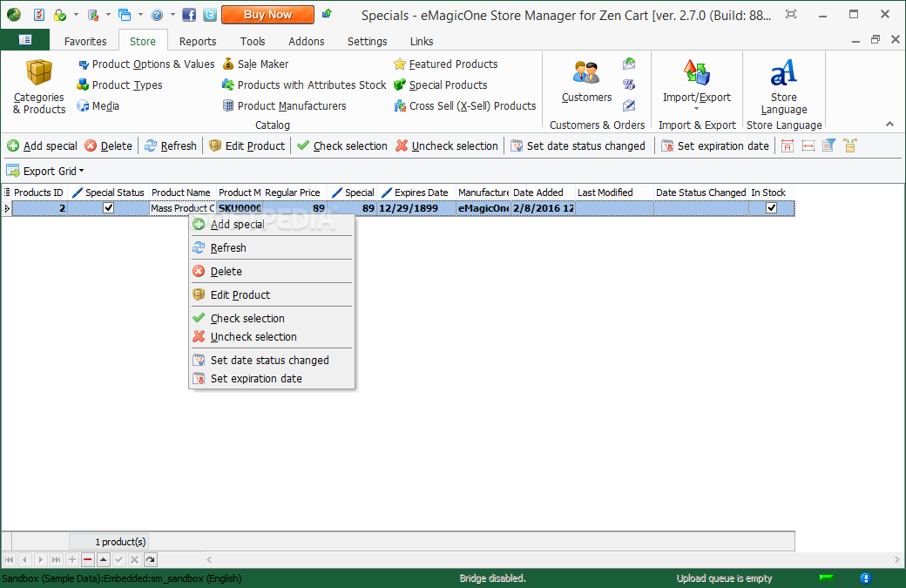Choose Add special from context menu
Image resolution: width=906 pixels, height=588 pixels.
point(272,225)
